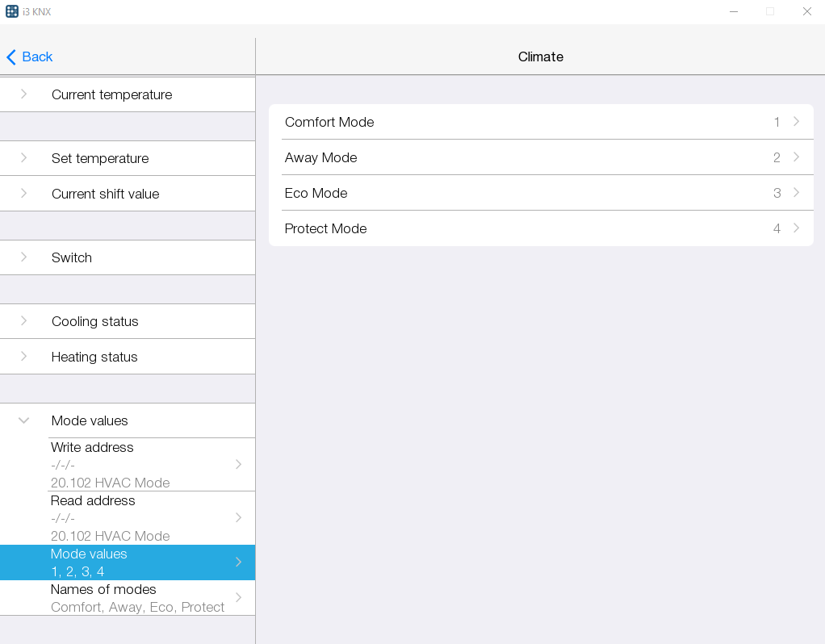The width and height of the screenshot is (825, 644).
Task: Select Mode values 1, 2, 3, 4 item
Action: [129, 562]
